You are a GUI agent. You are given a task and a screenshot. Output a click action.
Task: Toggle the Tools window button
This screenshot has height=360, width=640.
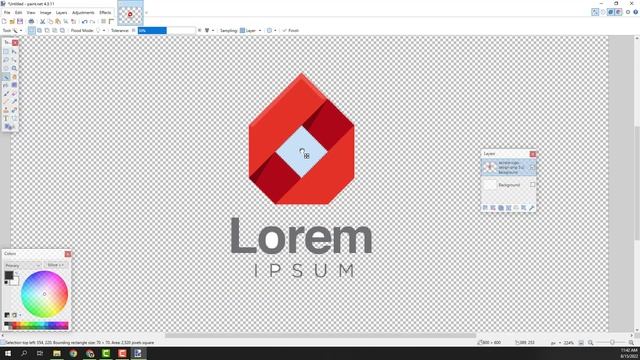point(595,12)
